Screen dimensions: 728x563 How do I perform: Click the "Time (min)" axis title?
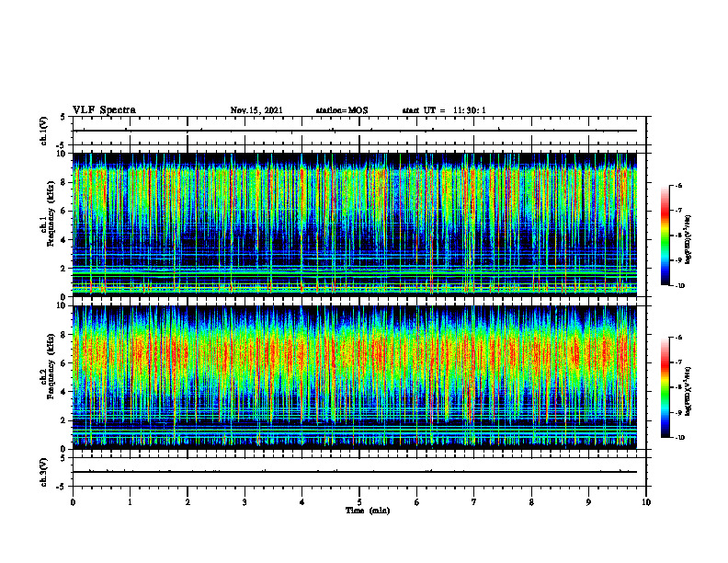click(x=368, y=511)
